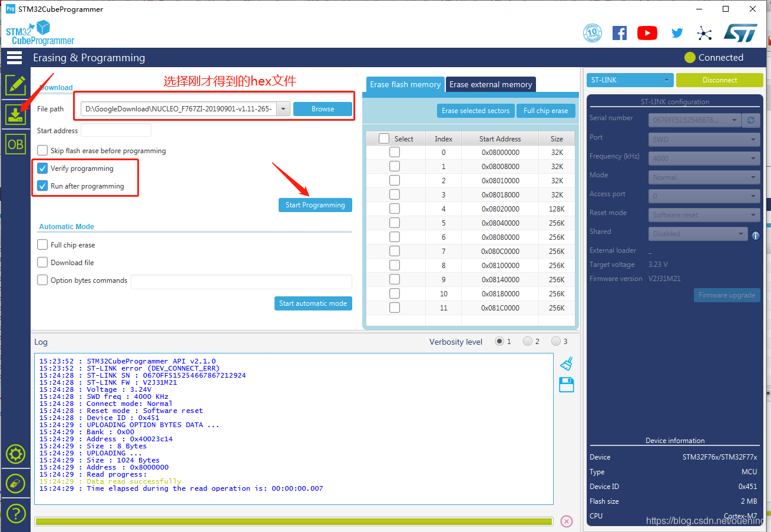The width and height of the screenshot is (771, 532).
Task: Open the Shared info icon
Action: [x=756, y=235]
